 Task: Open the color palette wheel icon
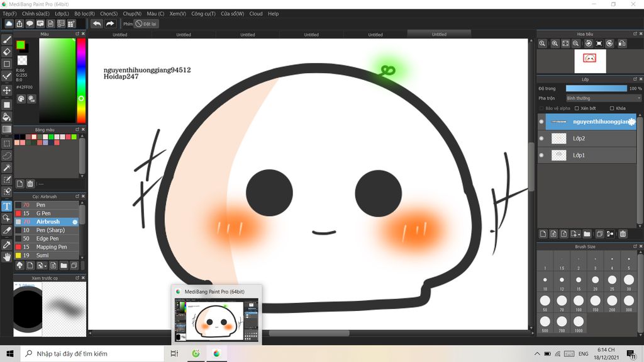(21, 98)
